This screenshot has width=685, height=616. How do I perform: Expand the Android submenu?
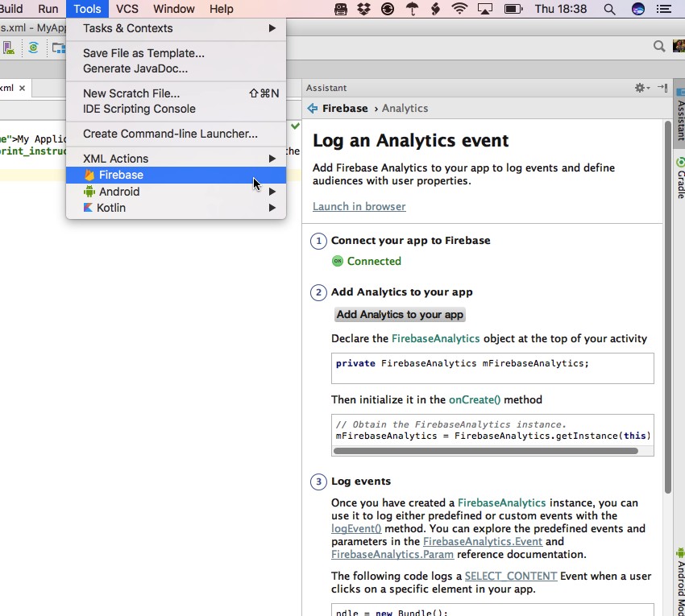coord(176,192)
